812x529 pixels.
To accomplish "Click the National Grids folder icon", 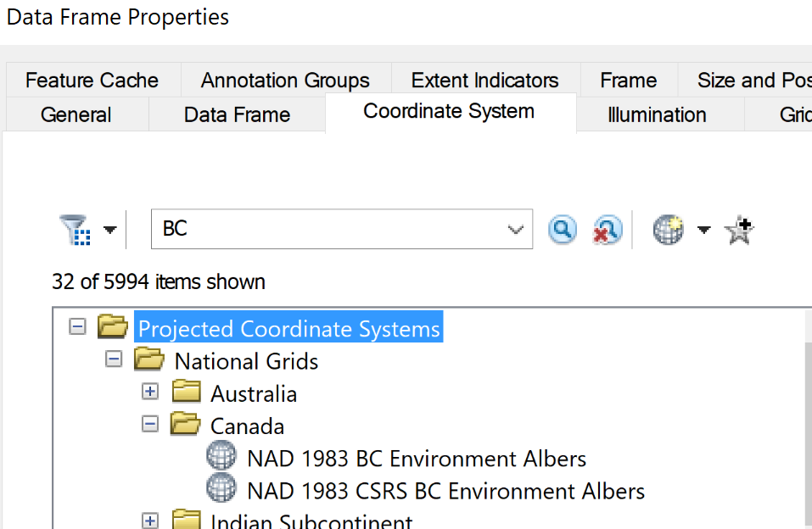I will coord(148,360).
